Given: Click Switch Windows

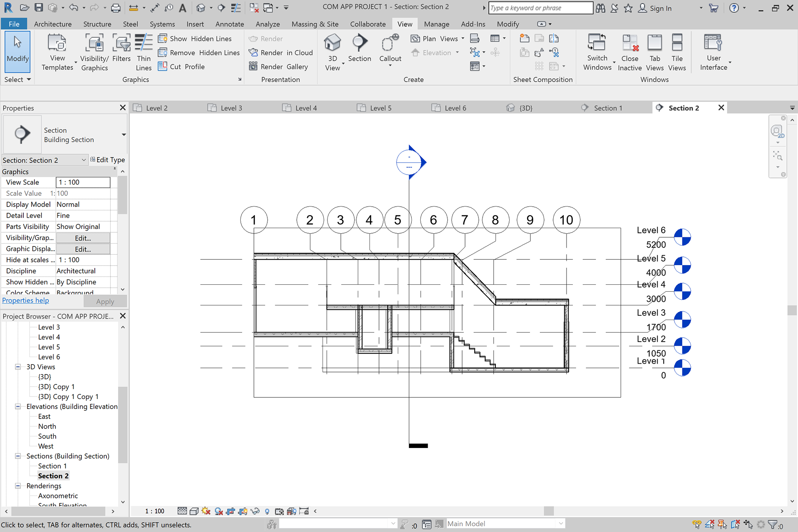Looking at the screenshot, I should 597,53.
